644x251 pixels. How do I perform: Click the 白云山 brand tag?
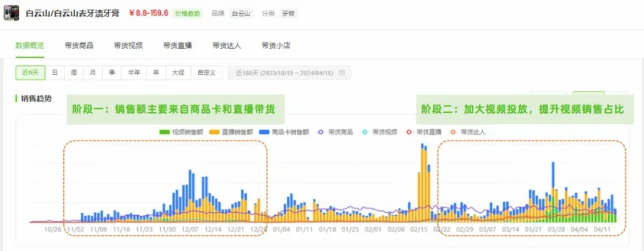[241, 13]
